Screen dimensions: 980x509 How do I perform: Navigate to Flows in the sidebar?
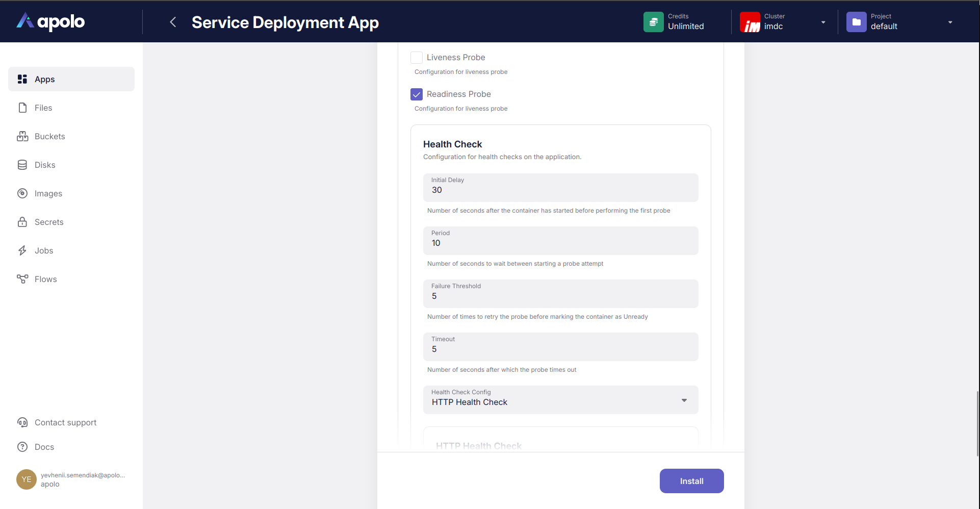(x=45, y=279)
